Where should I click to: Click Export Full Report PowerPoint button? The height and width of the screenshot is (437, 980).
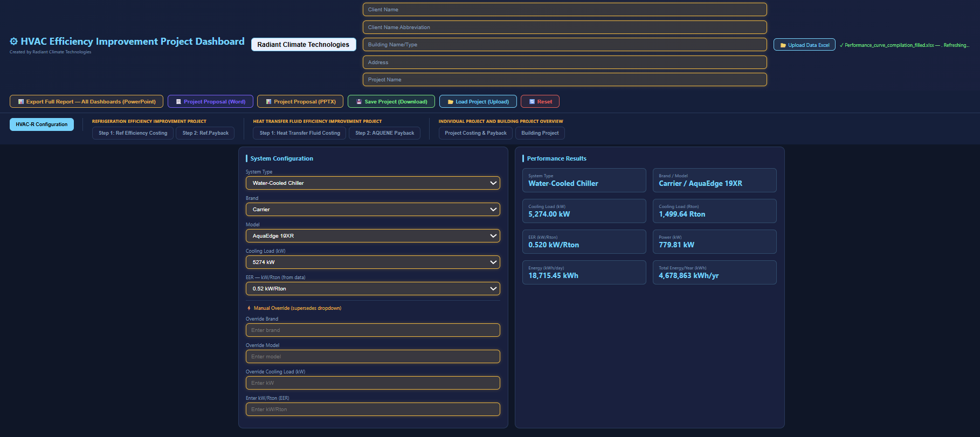coord(86,102)
